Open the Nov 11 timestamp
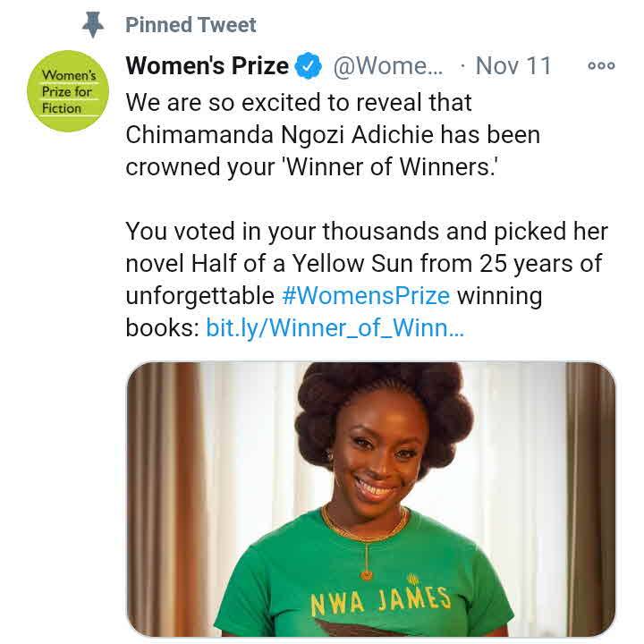The width and height of the screenshot is (644, 644). click(x=513, y=66)
